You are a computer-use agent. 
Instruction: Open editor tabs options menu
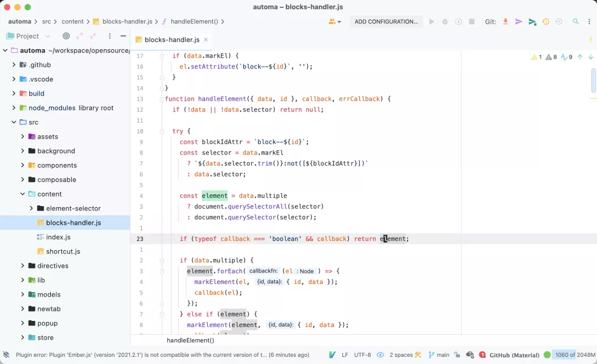pyautogui.click(x=590, y=40)
